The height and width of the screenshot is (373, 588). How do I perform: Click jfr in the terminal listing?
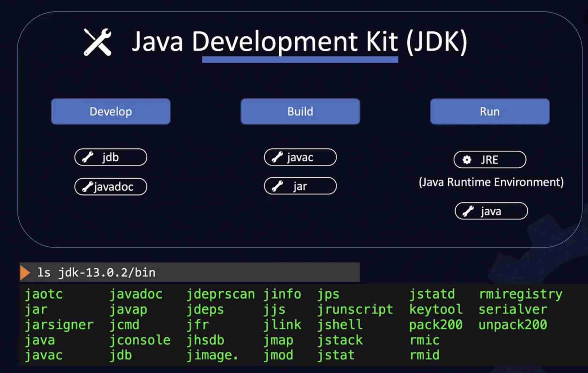pos(198,325)
